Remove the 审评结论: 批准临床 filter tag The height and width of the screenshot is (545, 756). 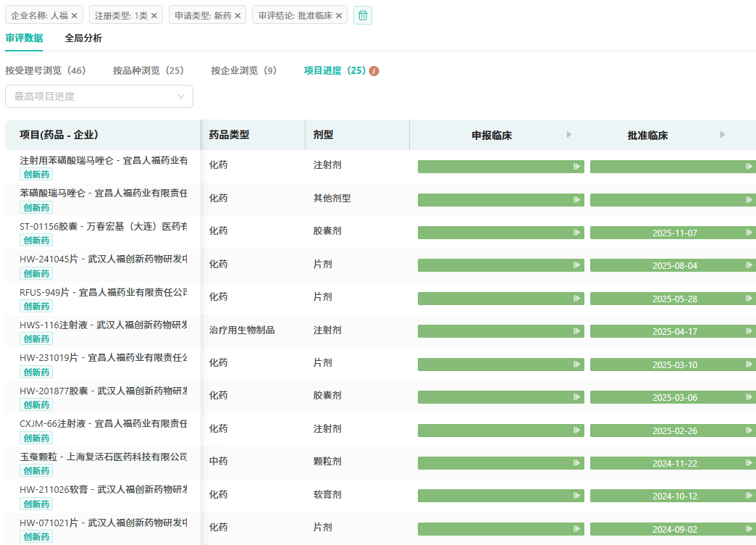339,15
